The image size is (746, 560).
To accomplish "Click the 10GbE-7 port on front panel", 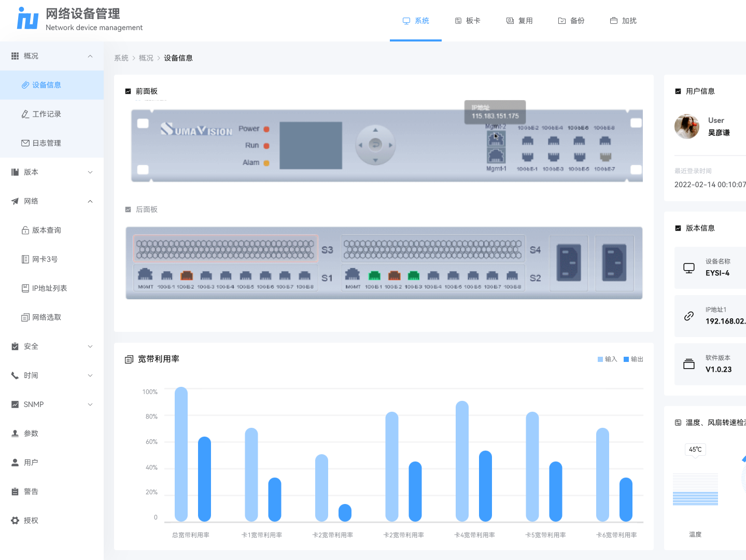I will [x=605, y=157].
